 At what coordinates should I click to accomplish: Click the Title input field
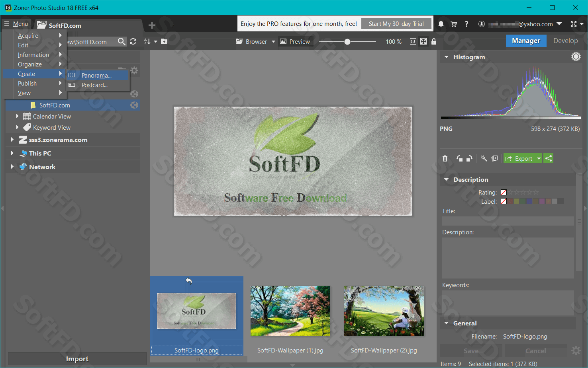click(508, 221)
